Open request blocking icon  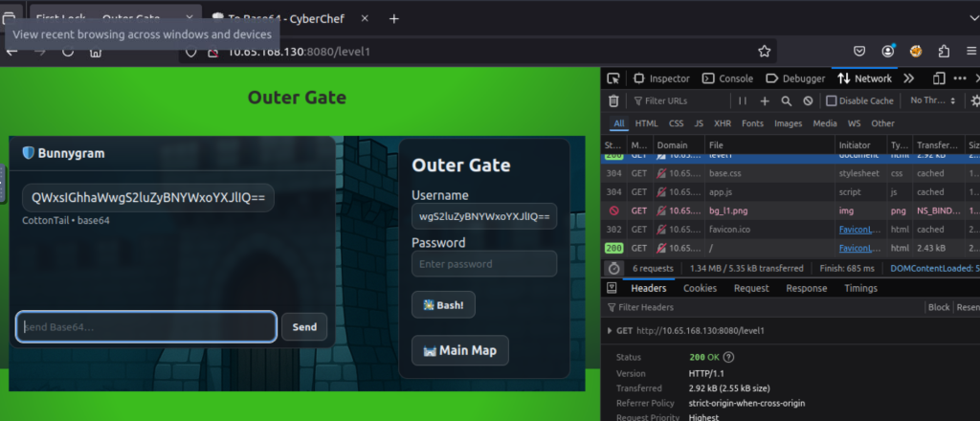[808, 100]
